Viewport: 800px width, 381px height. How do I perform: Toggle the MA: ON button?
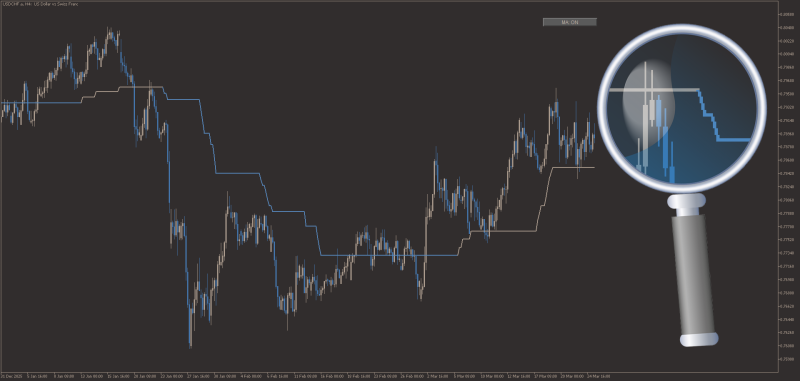pos(569,22)
